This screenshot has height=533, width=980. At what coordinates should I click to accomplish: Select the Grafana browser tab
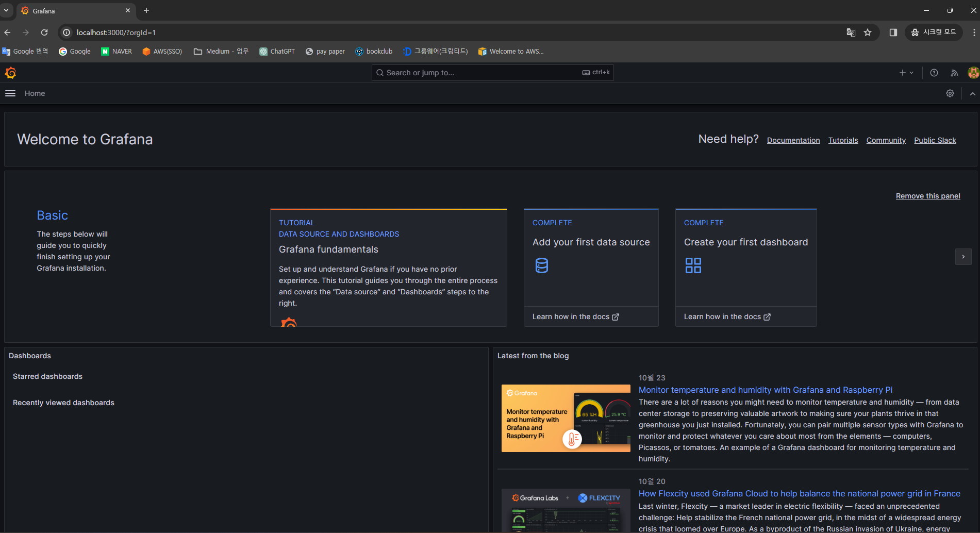(76, 11)
